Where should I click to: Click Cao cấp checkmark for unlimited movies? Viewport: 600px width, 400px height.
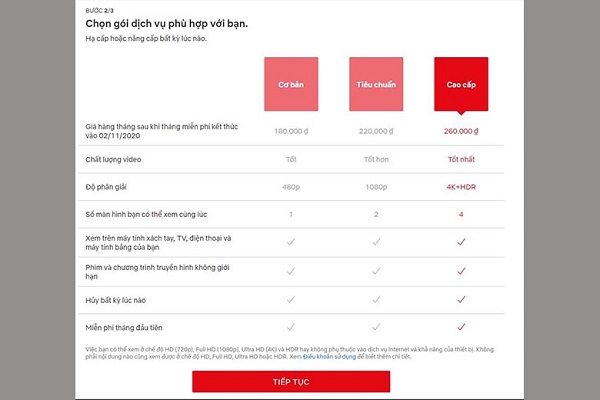[x=461, y=270]
